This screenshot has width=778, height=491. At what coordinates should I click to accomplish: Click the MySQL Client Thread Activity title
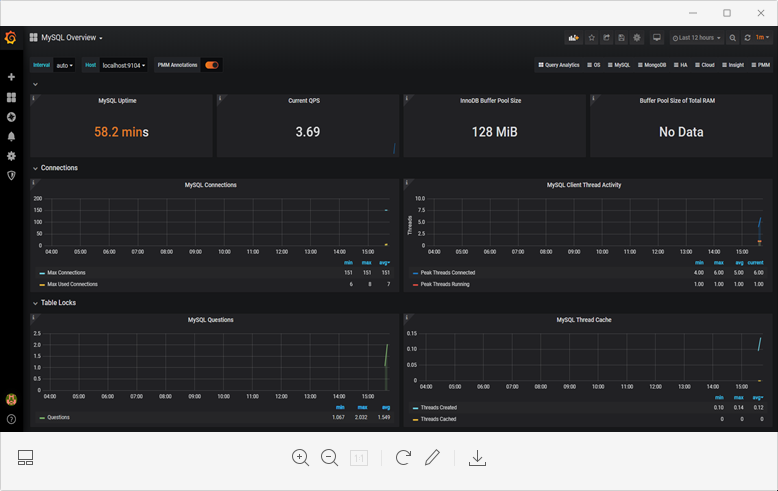(584, 185)
